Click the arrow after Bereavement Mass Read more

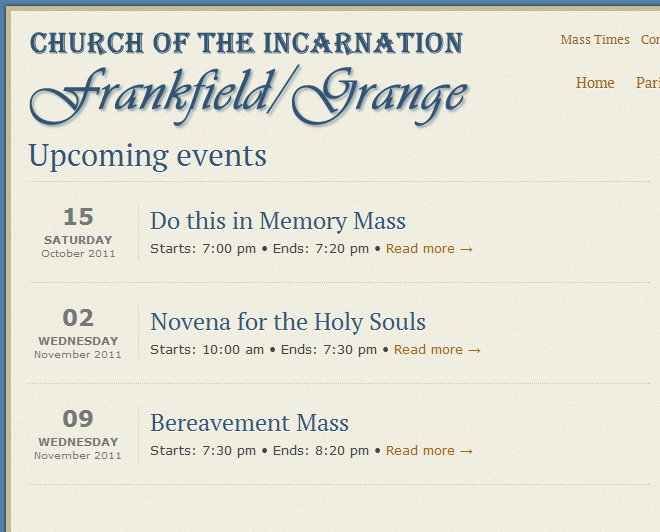click(x=466, y=451)
